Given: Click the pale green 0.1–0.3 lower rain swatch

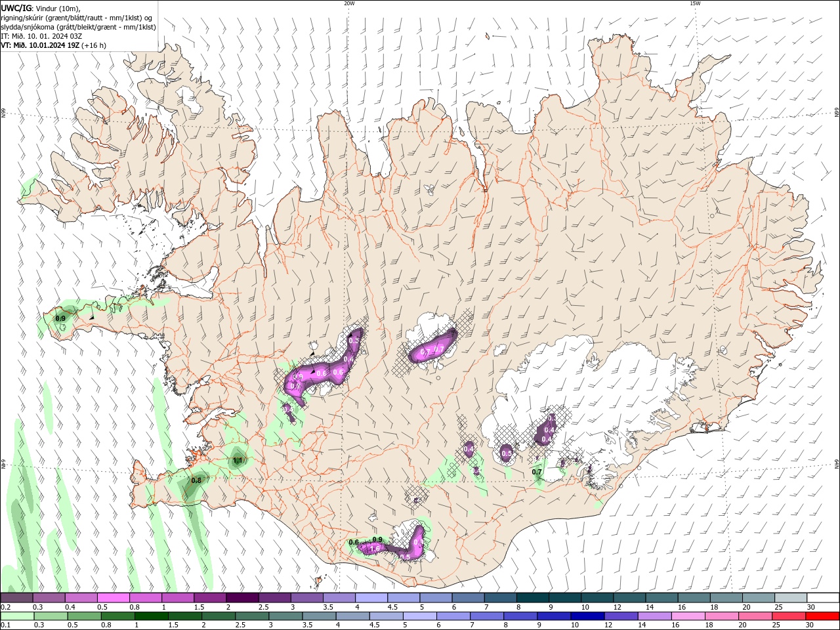Looking at the screenshot, I should click(x=17, y=616).
